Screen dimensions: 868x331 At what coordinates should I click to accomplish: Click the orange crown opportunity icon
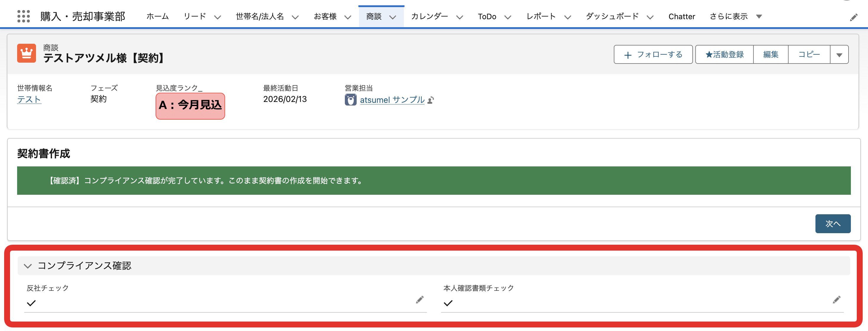(x=26, y=53)
